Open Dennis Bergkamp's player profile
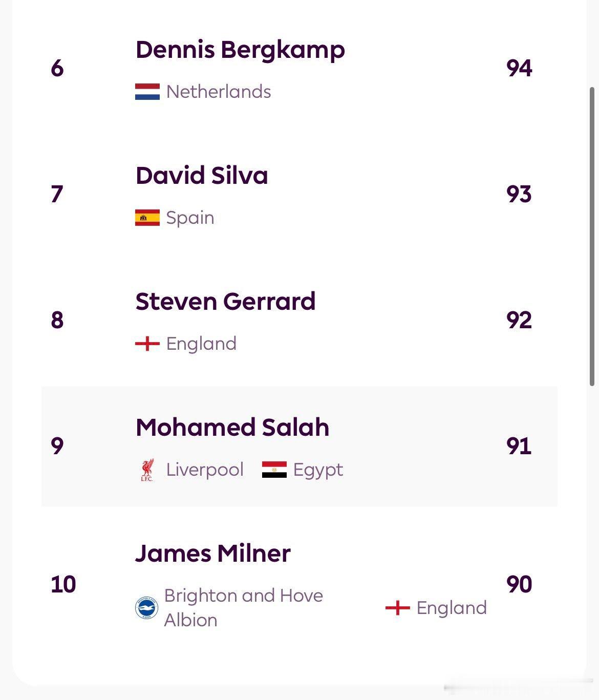 [240, 50]
